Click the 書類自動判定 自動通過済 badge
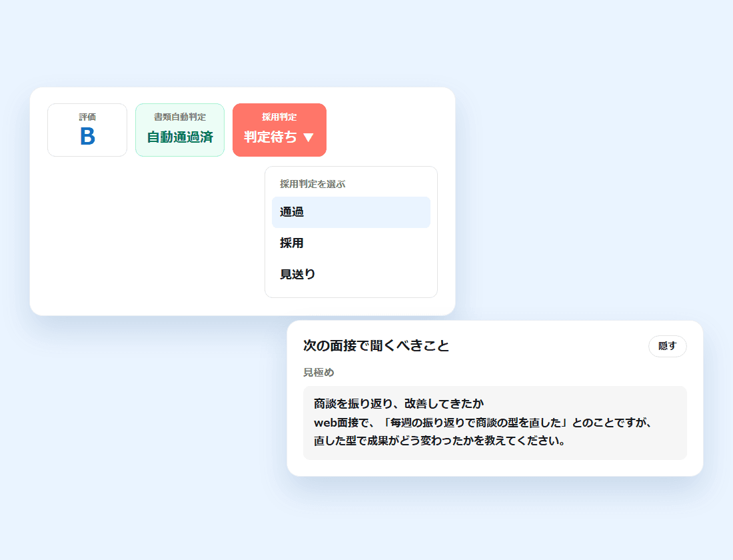733x560 pixels. click(180, 130)
